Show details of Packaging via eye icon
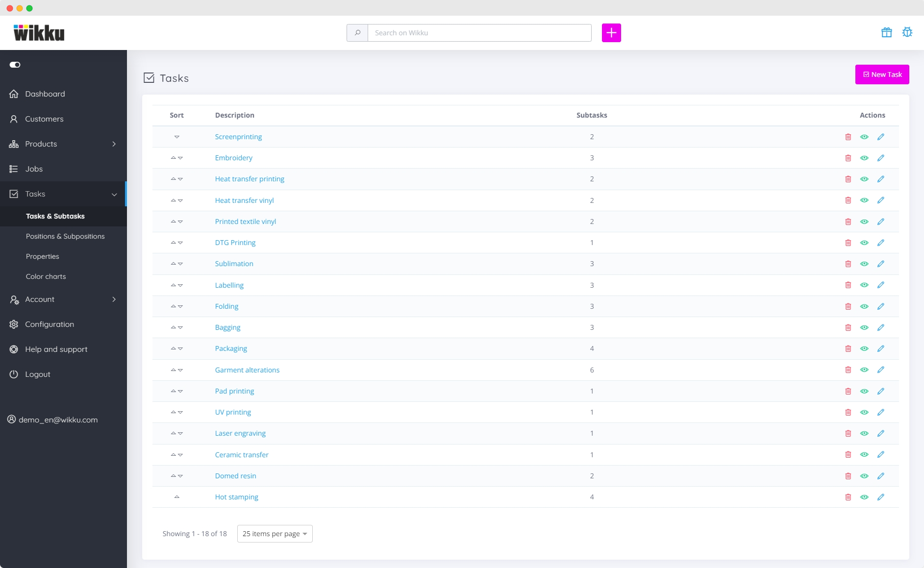 pos(864,348)
